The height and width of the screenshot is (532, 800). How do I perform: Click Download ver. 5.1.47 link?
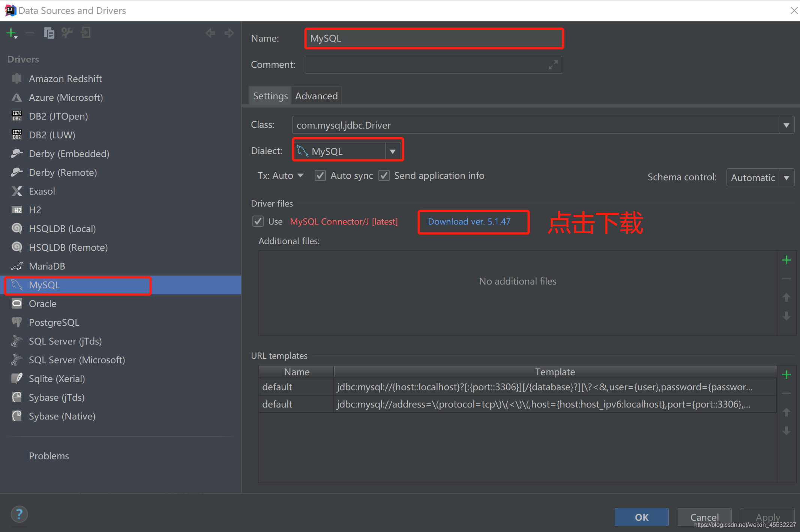469,222
